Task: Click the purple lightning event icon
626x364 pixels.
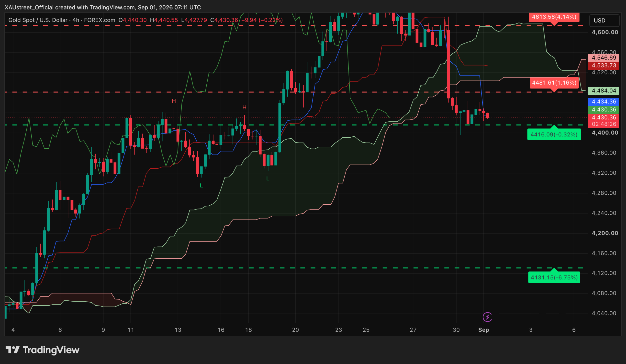Action: [x=487, y=317]
